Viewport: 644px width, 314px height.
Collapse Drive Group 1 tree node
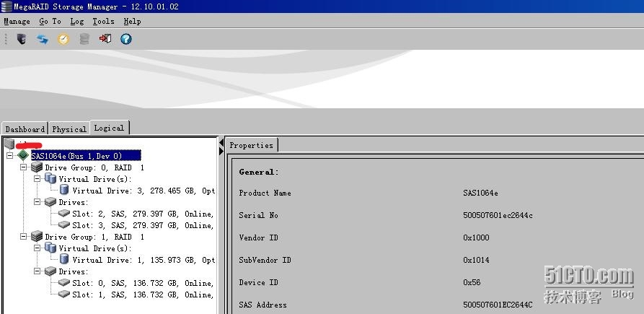click(23, 236)
